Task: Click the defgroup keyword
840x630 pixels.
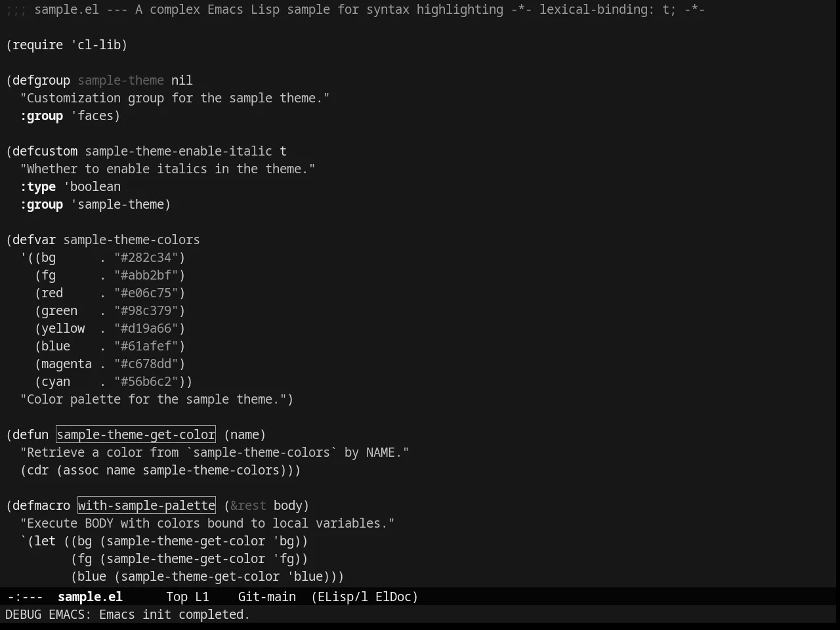Action: pos(41,80)
